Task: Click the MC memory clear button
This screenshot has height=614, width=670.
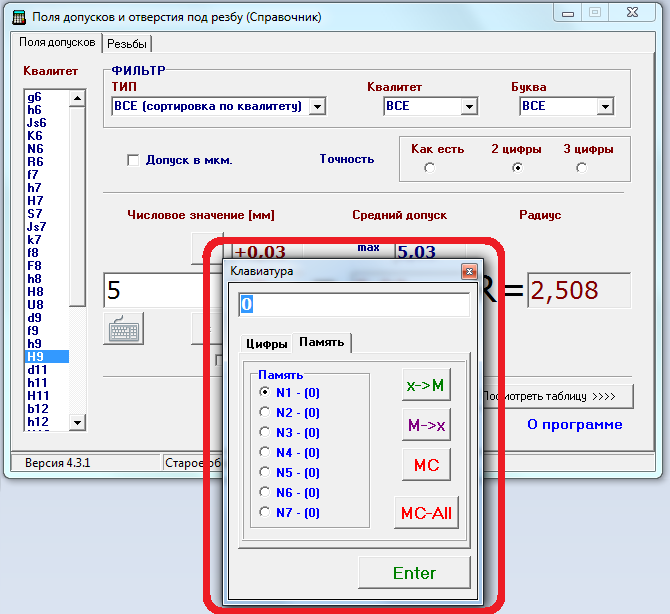Action: [x=426, y=465]
